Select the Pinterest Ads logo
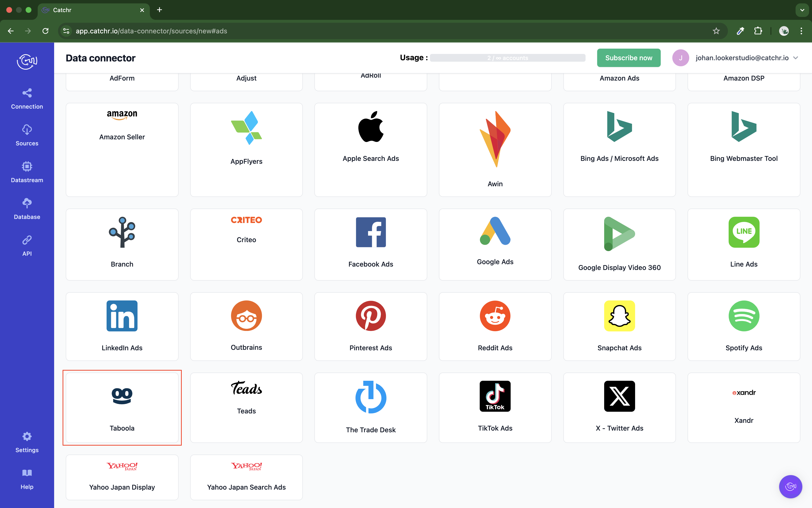 click(371, 316)
